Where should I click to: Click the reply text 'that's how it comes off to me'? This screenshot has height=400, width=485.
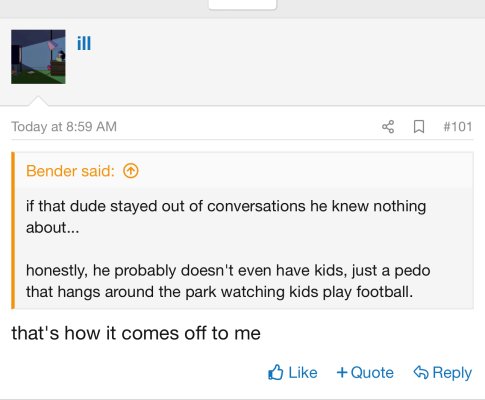tap(136, 333)
